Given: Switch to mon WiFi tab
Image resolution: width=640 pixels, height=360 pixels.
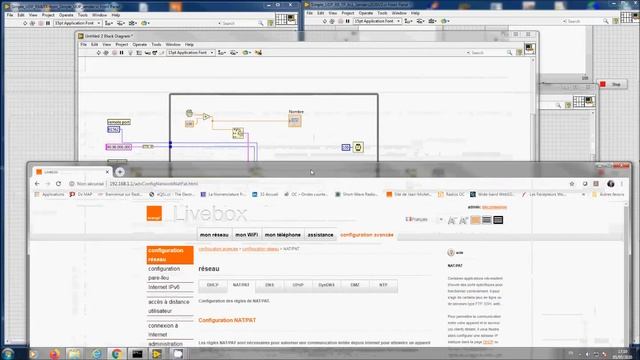Looking at the screenshot, I should coord(247,235).
